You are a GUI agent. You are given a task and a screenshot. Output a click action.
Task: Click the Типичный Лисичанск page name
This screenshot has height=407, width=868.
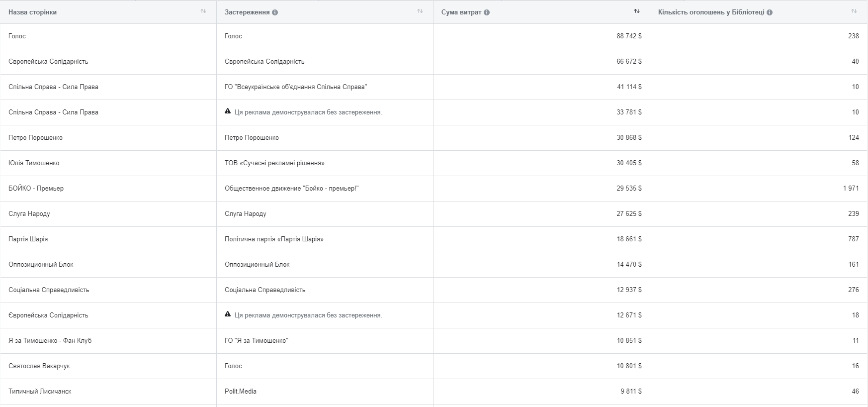[x=40, y=392]
